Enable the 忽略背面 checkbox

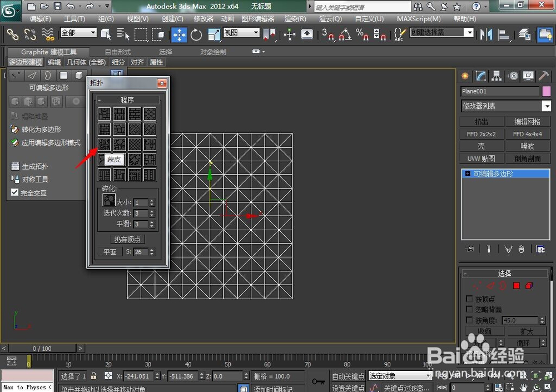[469, 309]
